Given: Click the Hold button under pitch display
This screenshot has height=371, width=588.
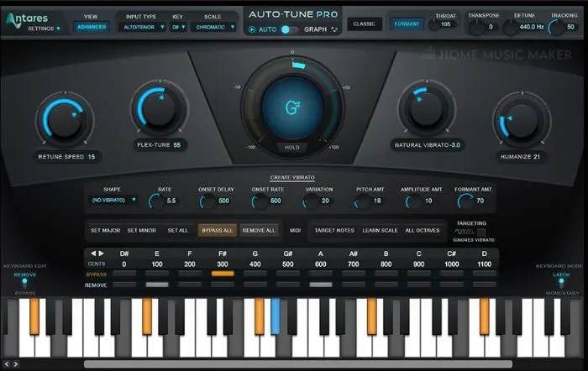Looking at the screenshot, I should click(x=292, y=147).
